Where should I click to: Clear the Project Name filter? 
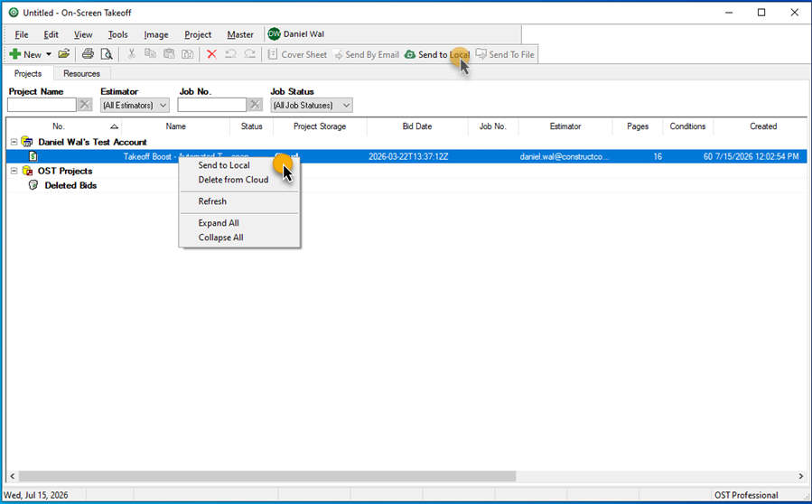point(85,105)
